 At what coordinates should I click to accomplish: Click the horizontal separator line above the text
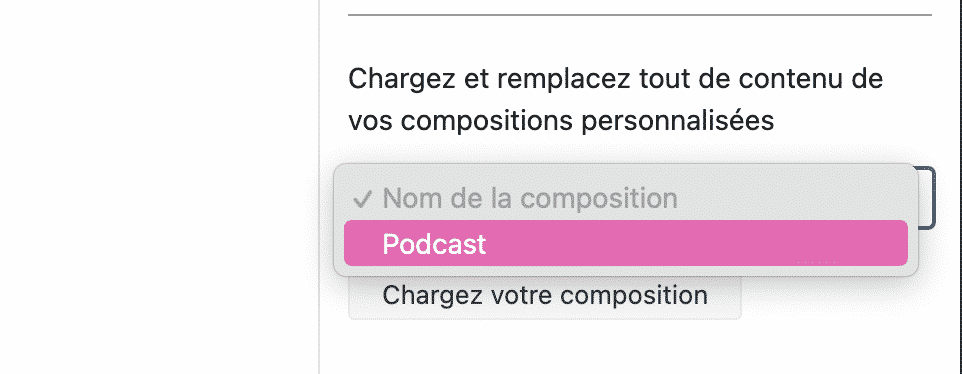tap(639, 14)
